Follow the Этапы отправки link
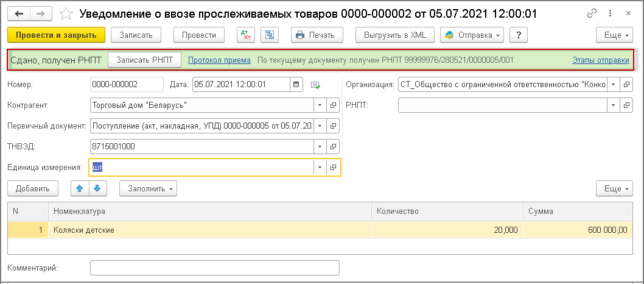The image size is (644, 284). click(600, 60)
